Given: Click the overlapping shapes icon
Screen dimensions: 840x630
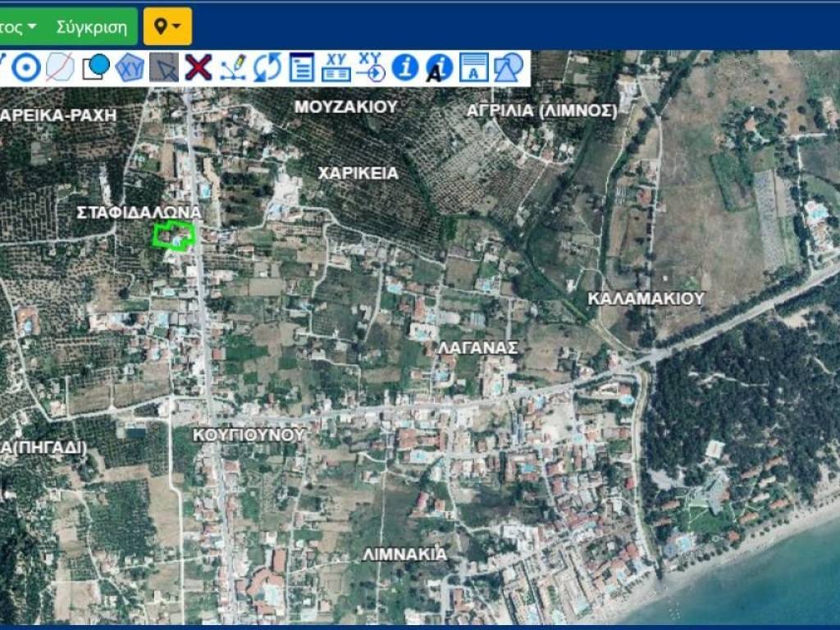Looking at the screenshot, I should (509, 67).
